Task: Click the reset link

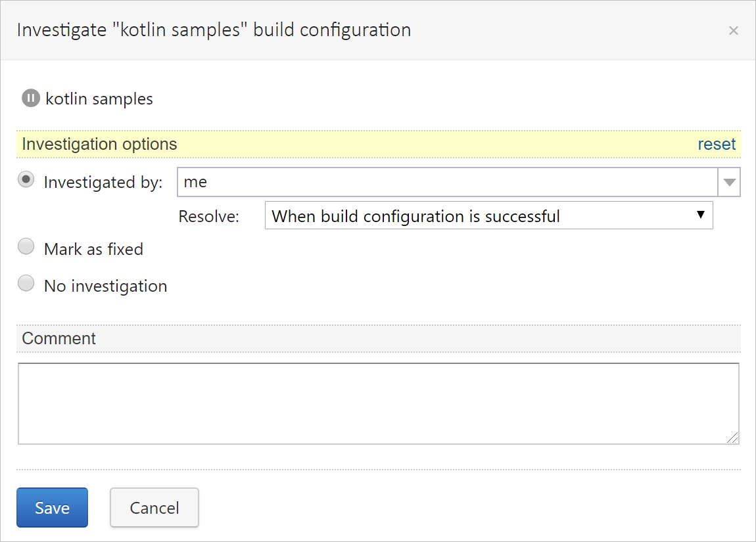Action: click(717, 144)
